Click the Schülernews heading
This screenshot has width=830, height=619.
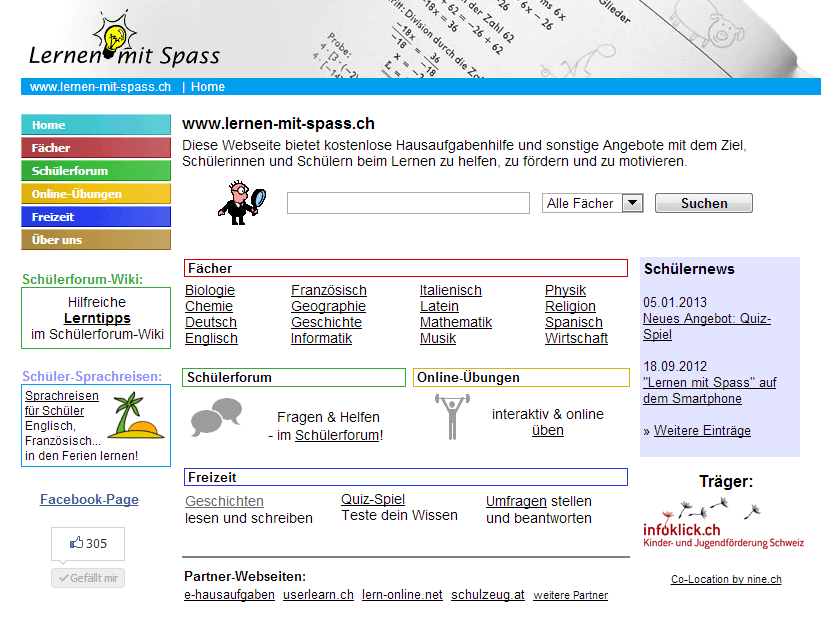pos(689,269)
